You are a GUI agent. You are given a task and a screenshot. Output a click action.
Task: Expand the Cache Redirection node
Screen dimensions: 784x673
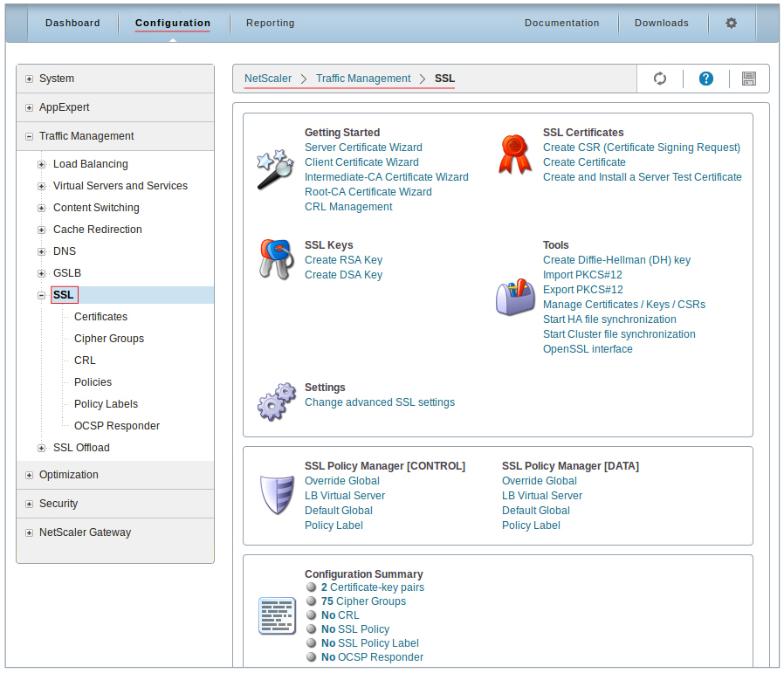[42, 230]
